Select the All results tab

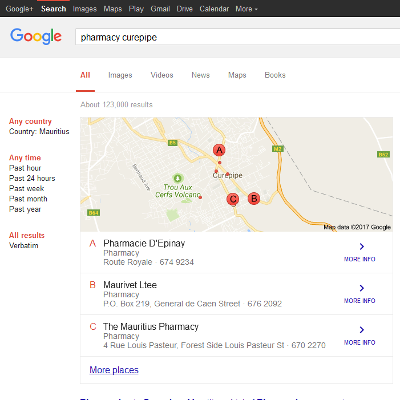85,75
